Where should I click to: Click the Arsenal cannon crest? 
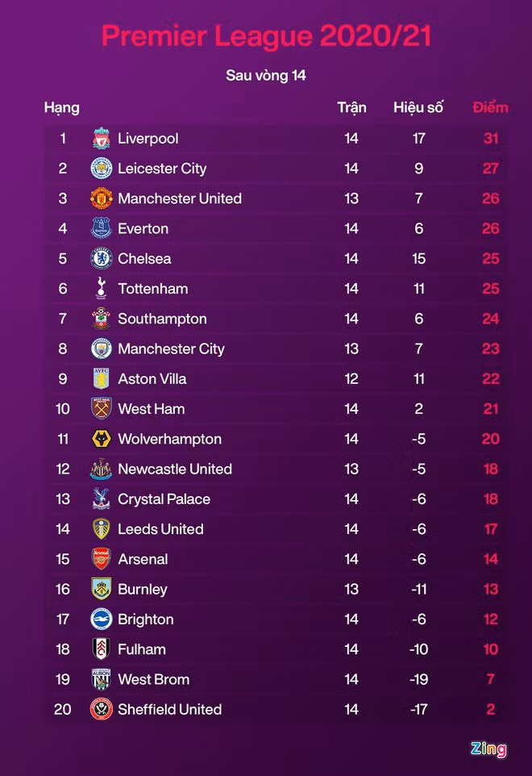point(101,559)
